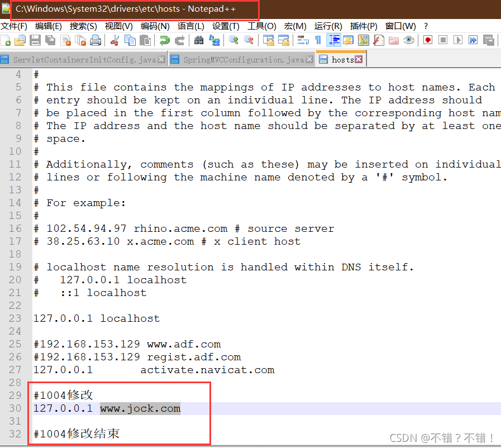Print the document with printer icon
This screenshot has width=501, height=448.
[x=96, y=41]
